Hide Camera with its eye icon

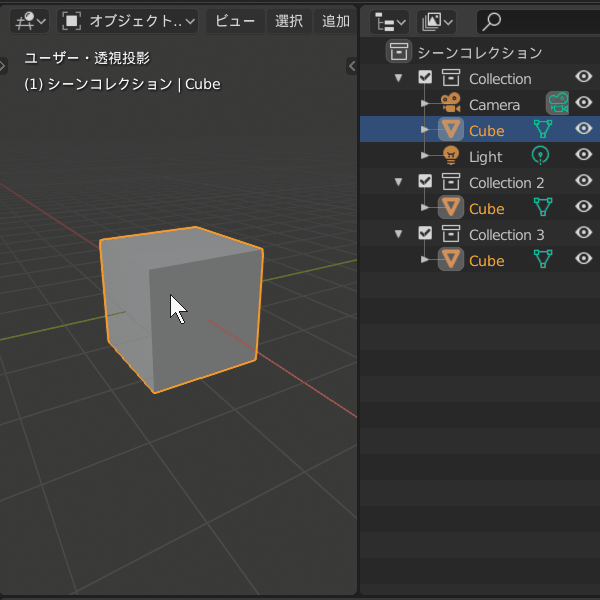pyautogui.click(x=584, y=102)
